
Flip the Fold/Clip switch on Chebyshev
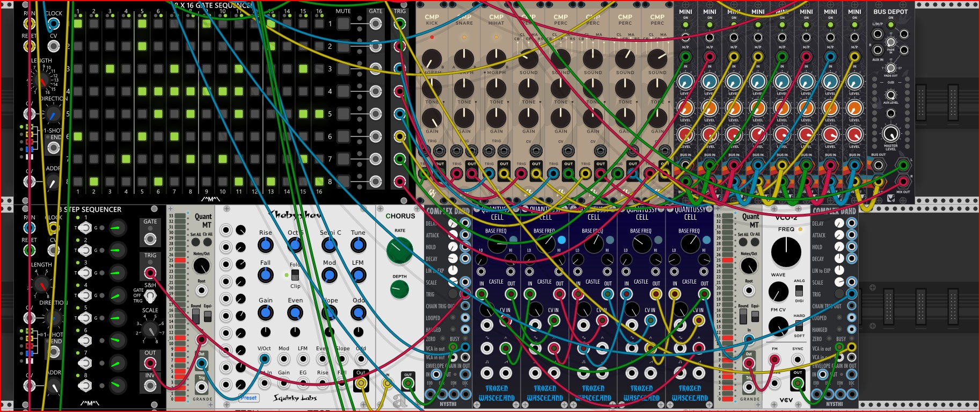click(295, 275)
